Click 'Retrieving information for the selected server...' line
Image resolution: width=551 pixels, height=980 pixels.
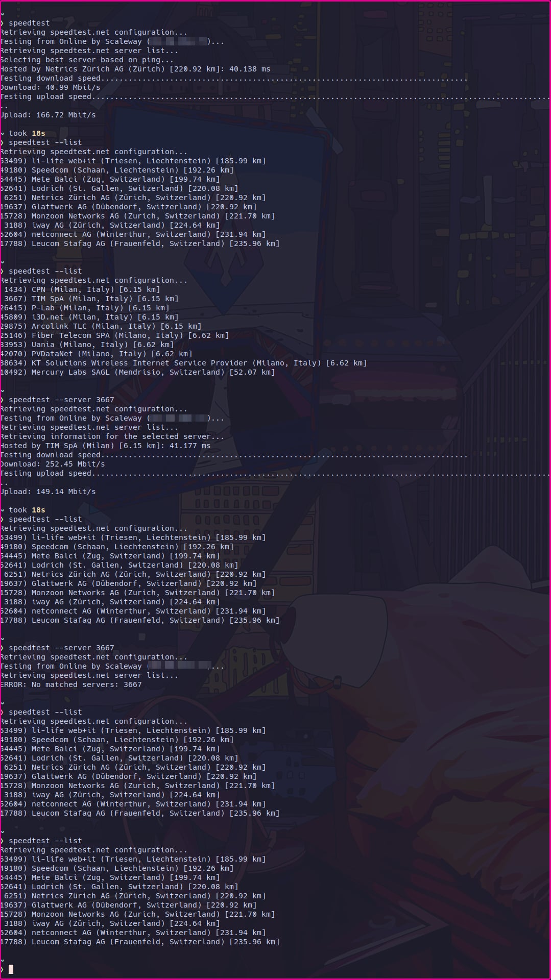pos(112,436)
